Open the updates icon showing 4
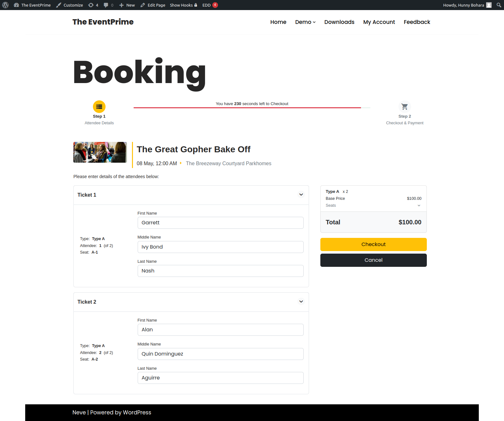Image resolution: width=504 pixels, height=421 pixels. point(93,5)
